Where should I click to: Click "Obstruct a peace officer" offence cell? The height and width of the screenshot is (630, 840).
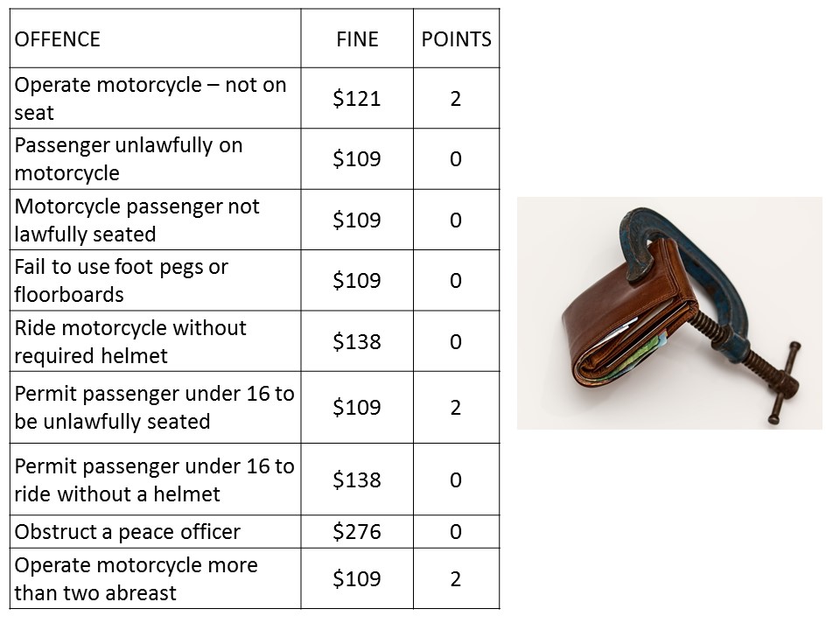point(127,532)
